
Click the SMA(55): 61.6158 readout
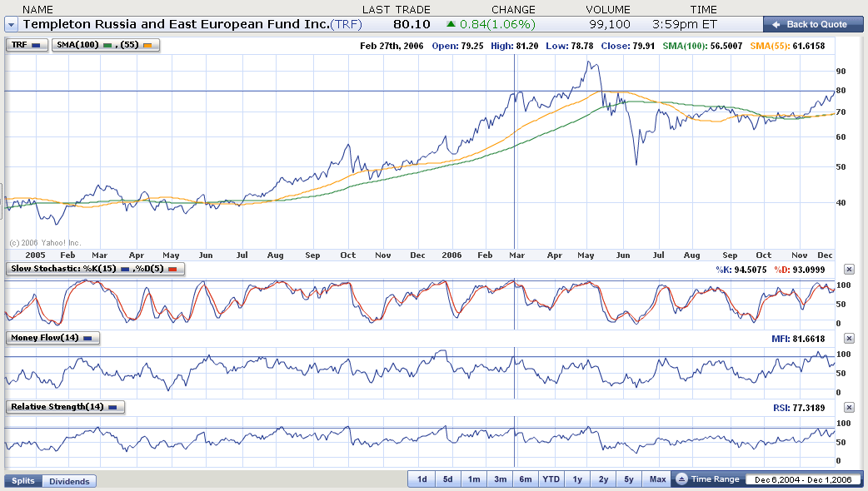[787, 46]
